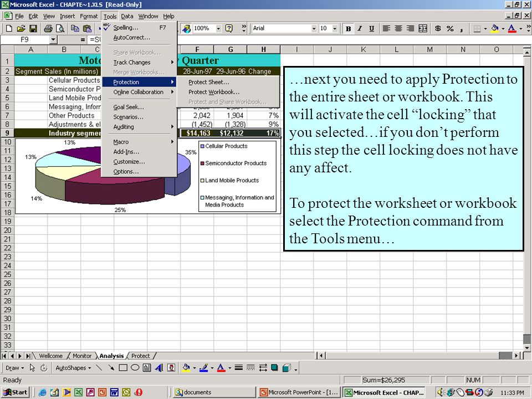Click the Drawing toolbar toggle icon
The image size is (532, 399).
click(186, 28)
